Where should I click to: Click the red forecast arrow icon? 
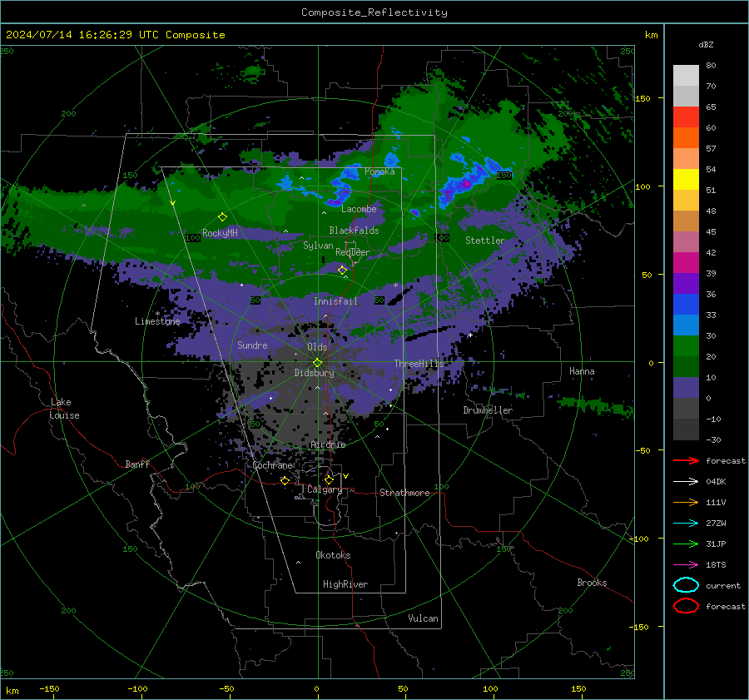point(686,460)
